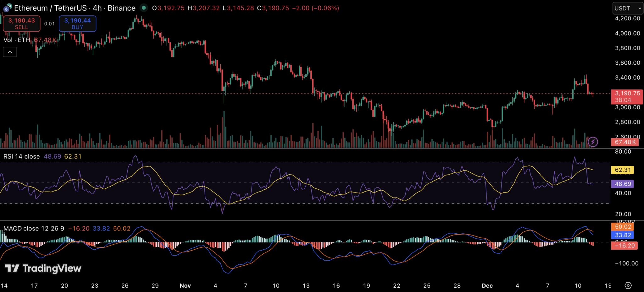Image resolution: width=644 pixels, height=292 pixels.
Task: Click the red volume 67.48K axis label
Action: 625,142
